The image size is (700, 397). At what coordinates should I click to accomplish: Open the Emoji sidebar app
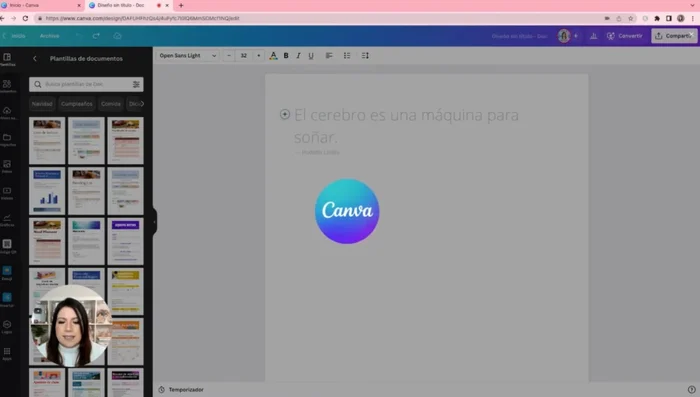click(7, 273)
